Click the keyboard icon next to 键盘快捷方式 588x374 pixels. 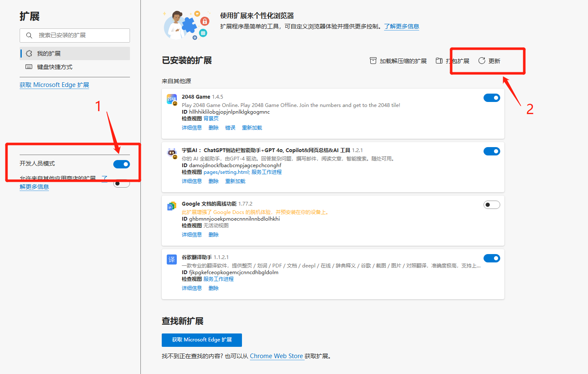click(x=29, y=67)
